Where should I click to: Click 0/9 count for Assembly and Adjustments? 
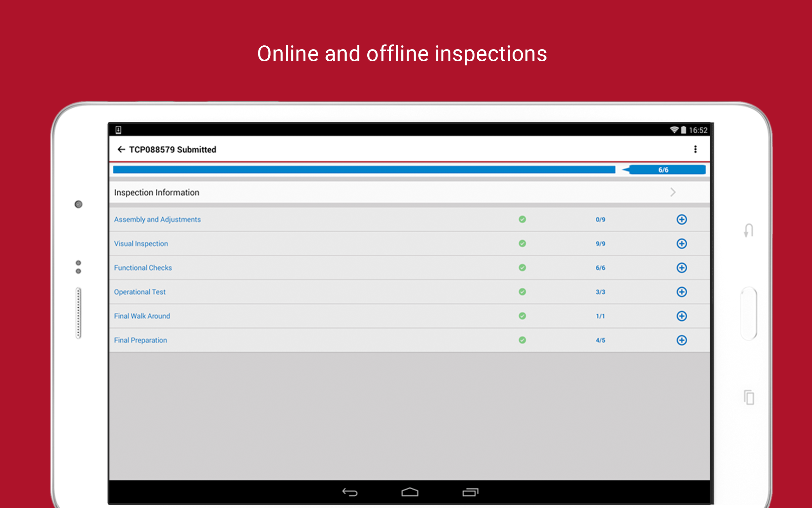point(600,220)
